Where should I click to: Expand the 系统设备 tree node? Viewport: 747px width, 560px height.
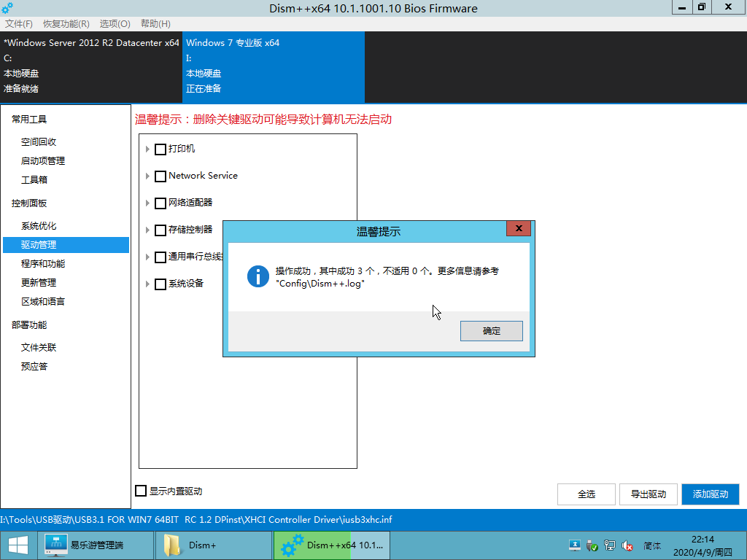(147, 284)
